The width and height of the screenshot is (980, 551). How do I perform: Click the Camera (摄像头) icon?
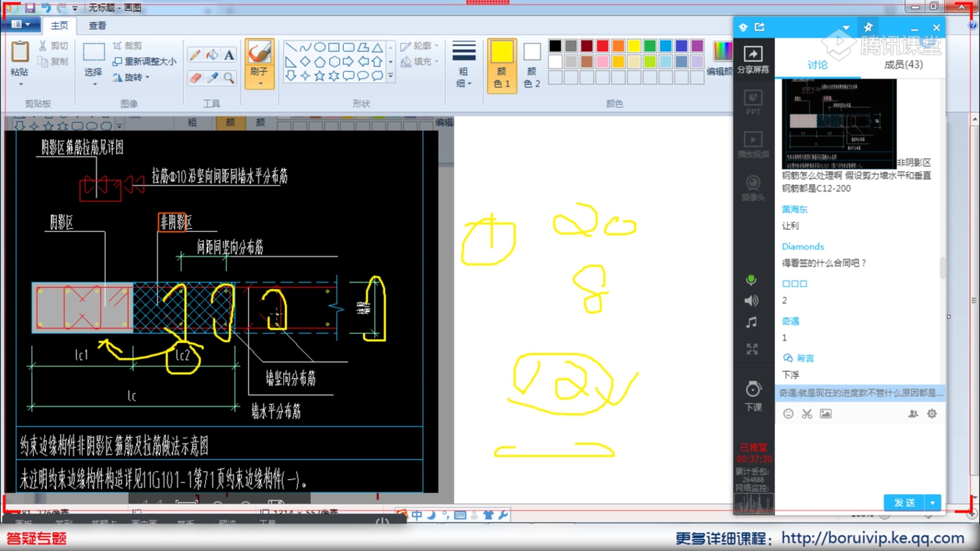(753, 187)
